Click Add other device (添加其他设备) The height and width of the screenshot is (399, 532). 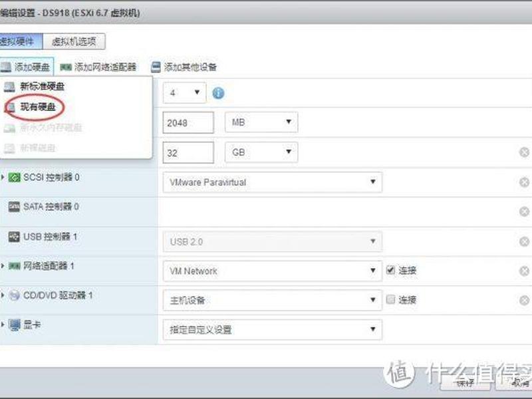pos(184,67)
